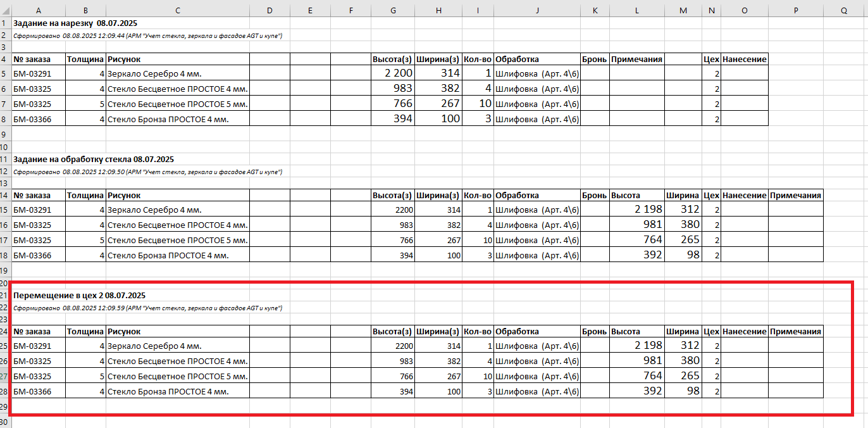Select the "Задание на обработку стекла" title cell
The height and width of the screenshot is (428, 868).
tap(94, 160)
